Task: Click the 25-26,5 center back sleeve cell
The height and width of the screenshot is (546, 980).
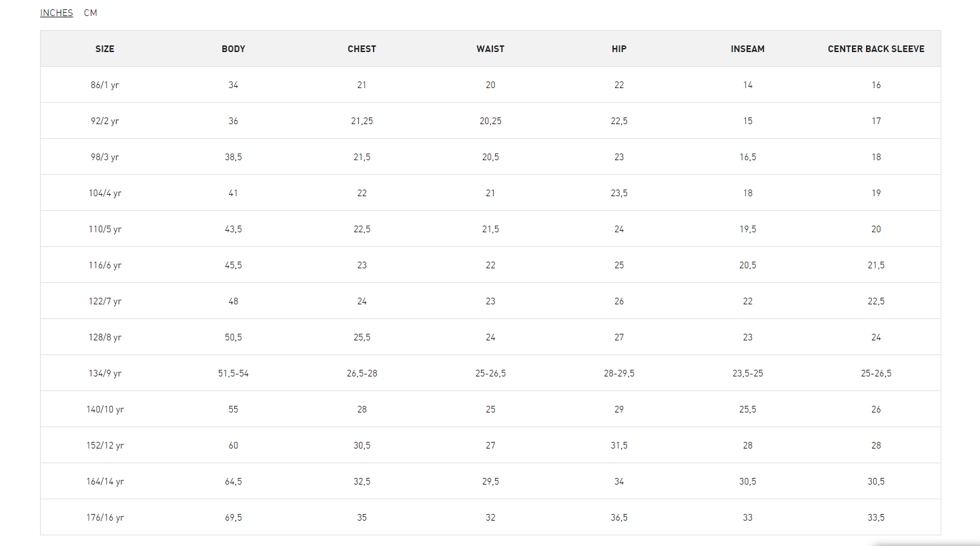Action: pos(876,373)
